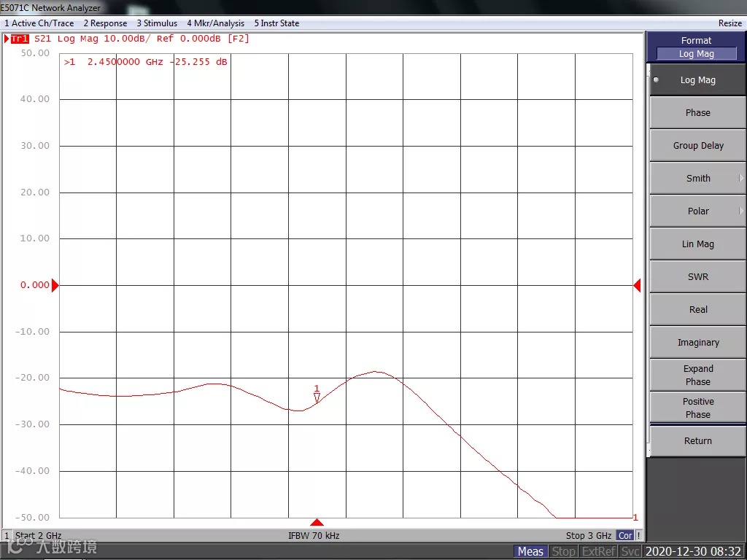Image resolution: width=747 pixels, height=560 pixels.
Task: Select the Log Mag format softkey
Action: point(697,80)
